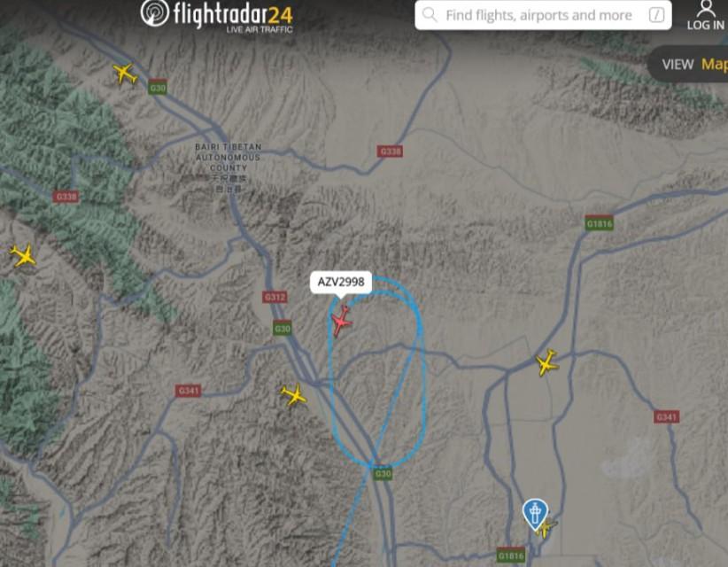Open the blue airport tower pin
The height and width of the screenshot is (567, 728).
tap(535, 514)
